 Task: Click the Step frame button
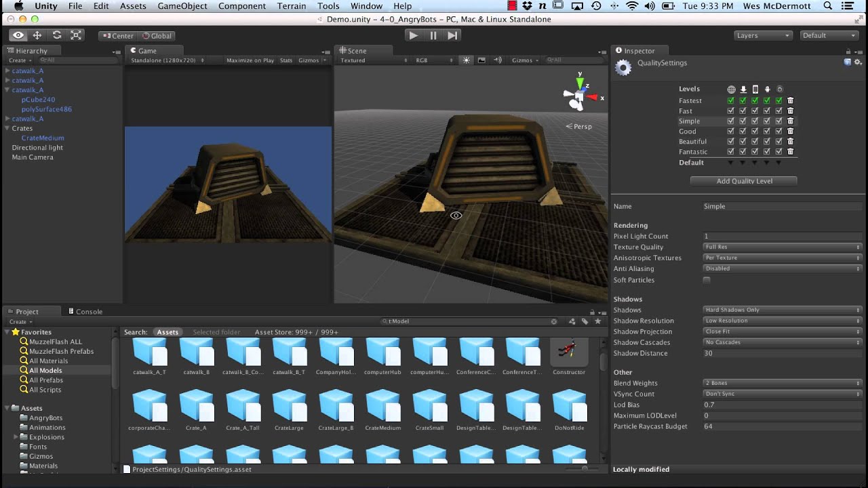point(453,35)
